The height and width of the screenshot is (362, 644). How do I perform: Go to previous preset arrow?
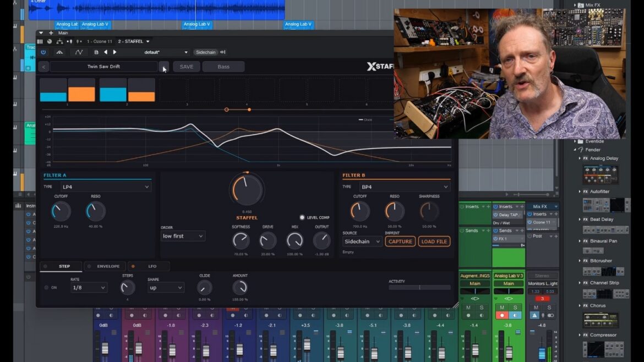click(x=106, y=52)
